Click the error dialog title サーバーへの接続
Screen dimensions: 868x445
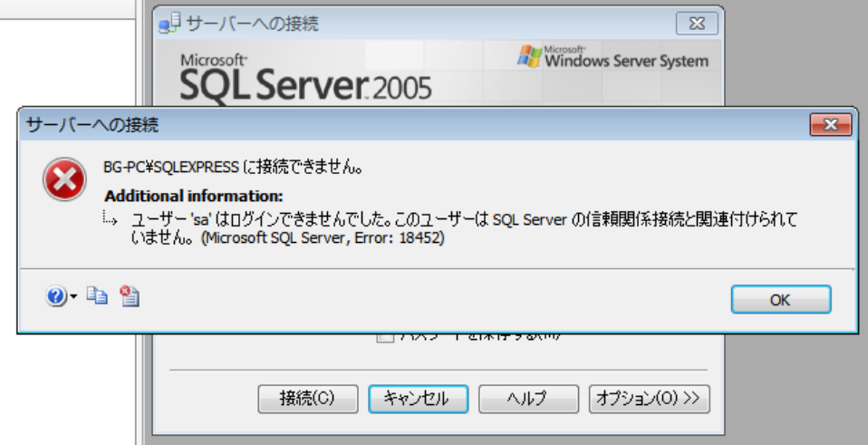pyautogui.click(x=92, y=124)
